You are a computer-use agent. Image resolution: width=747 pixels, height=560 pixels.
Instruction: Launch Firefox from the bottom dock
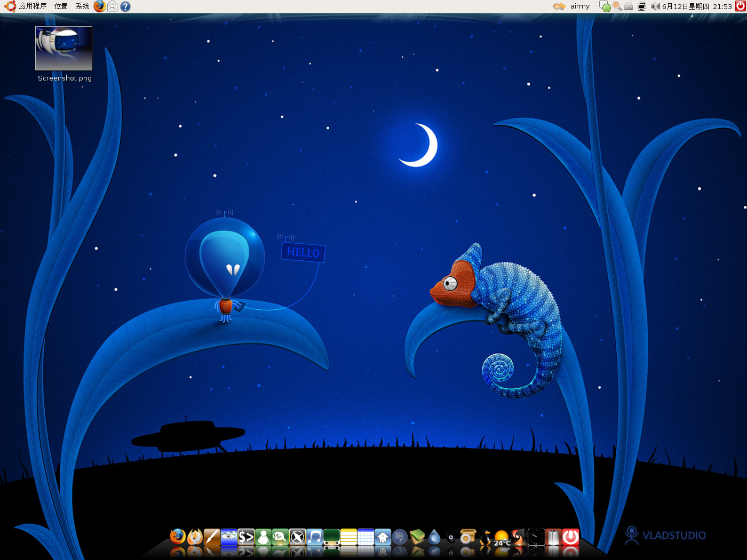pyautogui.click(x=178, y=537)
